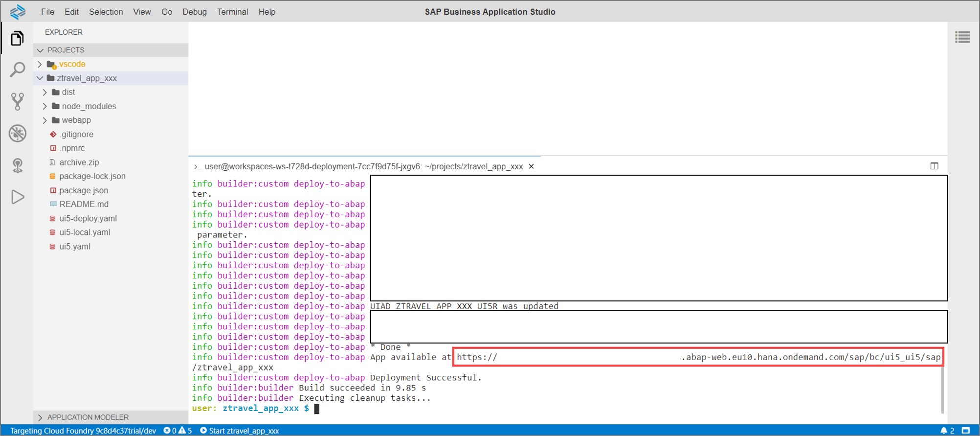The image size is (980, 436).
Task: Open the Go menu
Action: click(167, 12)
